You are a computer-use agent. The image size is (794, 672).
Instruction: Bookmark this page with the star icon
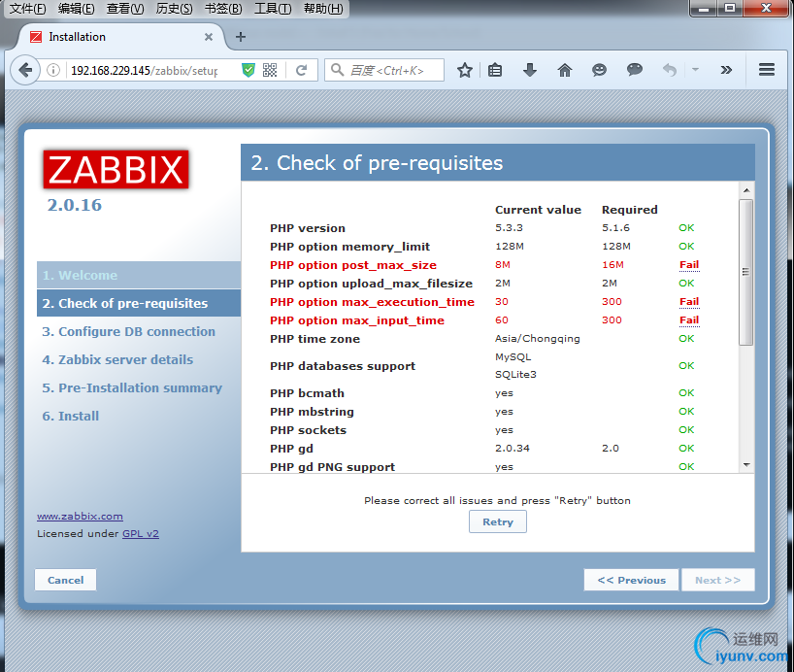(x=464, y=70)
